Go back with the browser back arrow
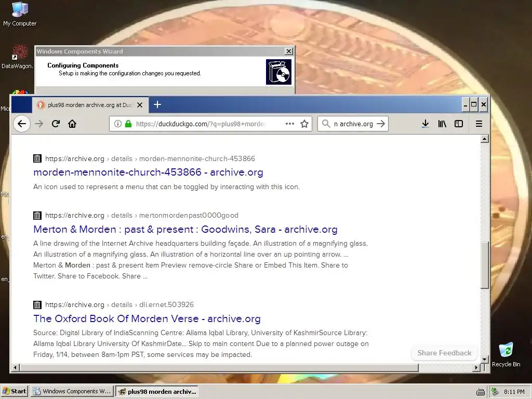 [x=22, y=124]
